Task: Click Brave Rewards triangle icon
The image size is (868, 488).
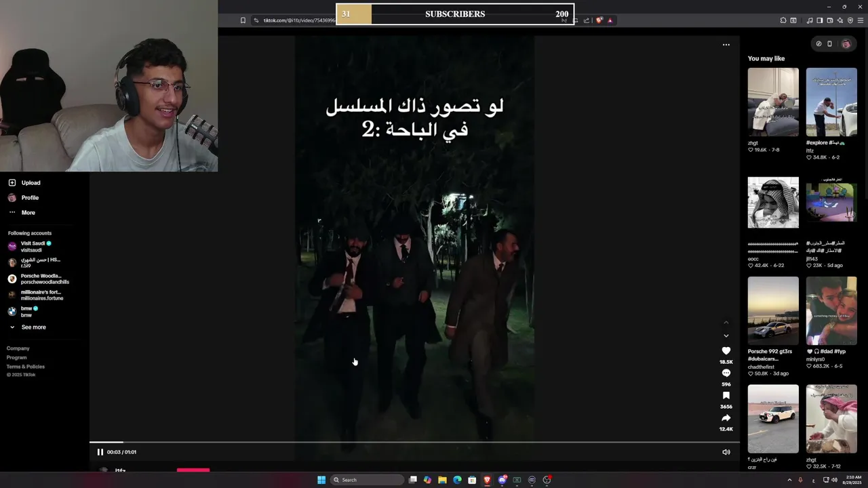Action: [610, 20]
